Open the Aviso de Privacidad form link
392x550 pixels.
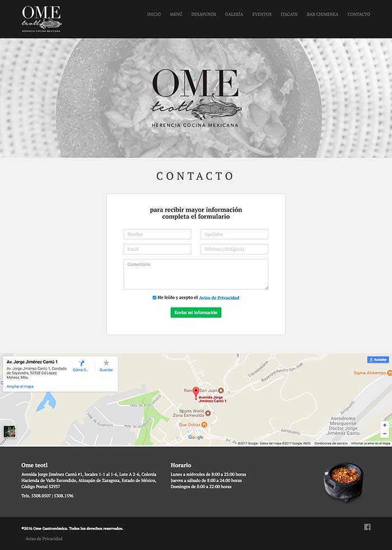(x=219, y=298)
